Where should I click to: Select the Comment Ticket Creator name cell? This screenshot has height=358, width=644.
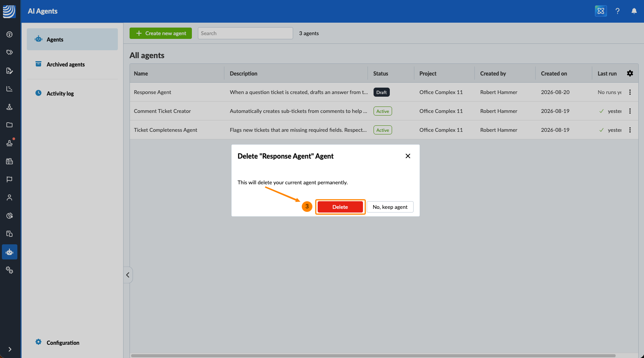(162, 111)
